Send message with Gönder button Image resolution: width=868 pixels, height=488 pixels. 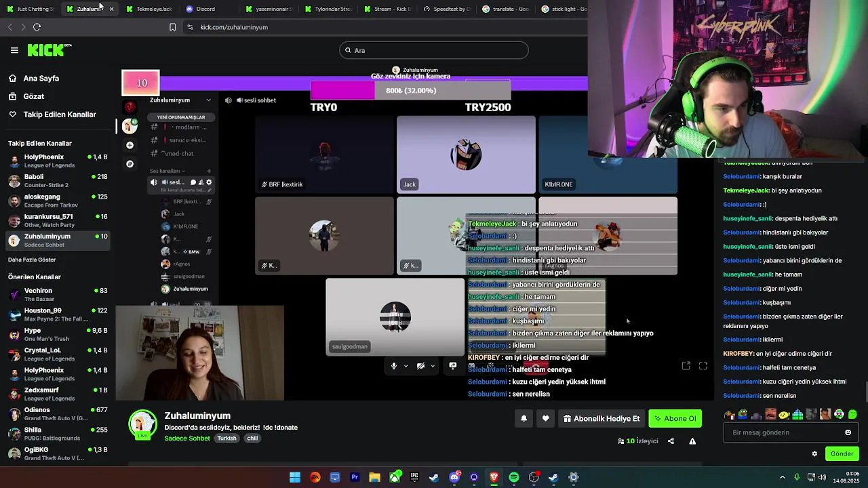842,454
